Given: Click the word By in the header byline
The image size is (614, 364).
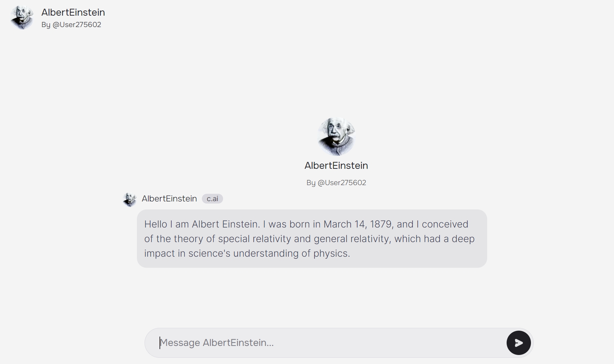Looking at the screenshot, I should pos(46,25).
